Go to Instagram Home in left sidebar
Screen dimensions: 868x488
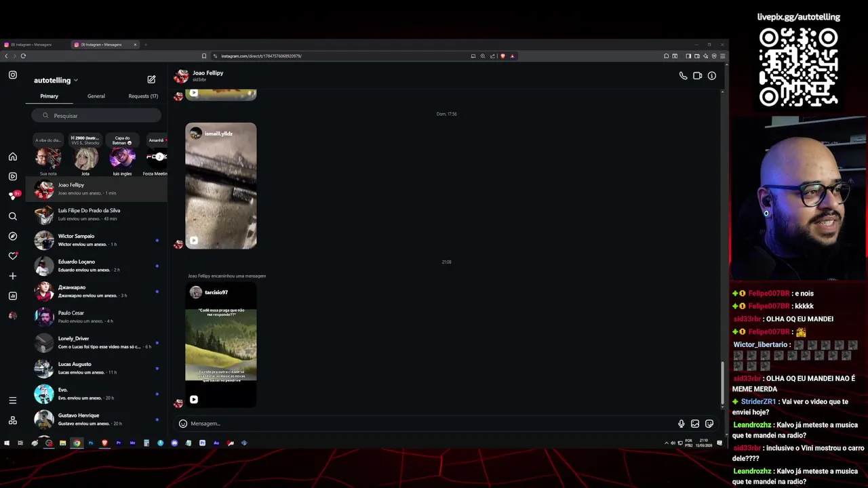pyautogui.click(x=12, y=157)
